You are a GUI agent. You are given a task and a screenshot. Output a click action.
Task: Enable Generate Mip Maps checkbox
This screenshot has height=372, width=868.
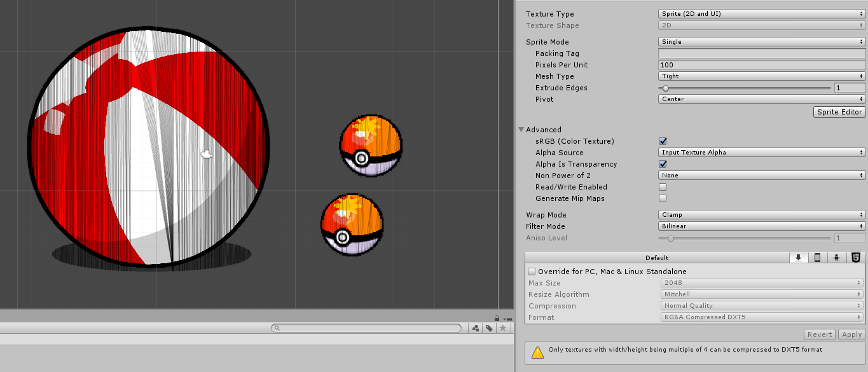point(663,198)
